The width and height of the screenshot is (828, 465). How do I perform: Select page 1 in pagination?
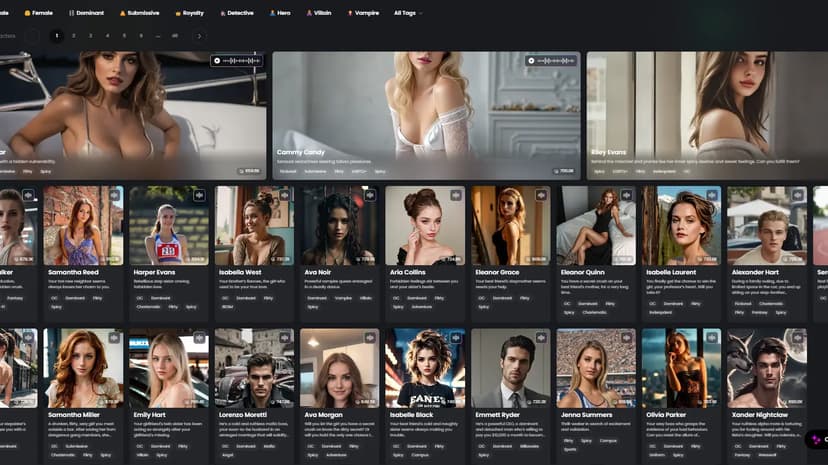point(57,36)
